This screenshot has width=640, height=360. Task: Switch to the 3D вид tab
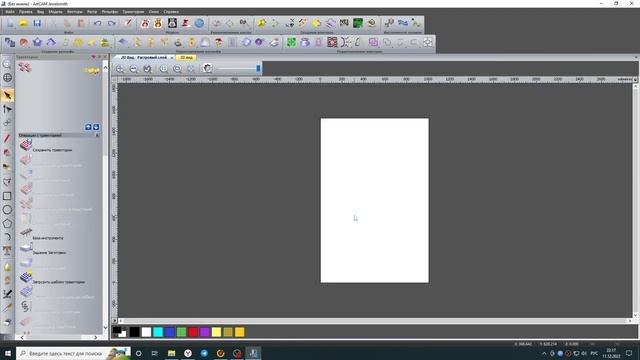187,58
